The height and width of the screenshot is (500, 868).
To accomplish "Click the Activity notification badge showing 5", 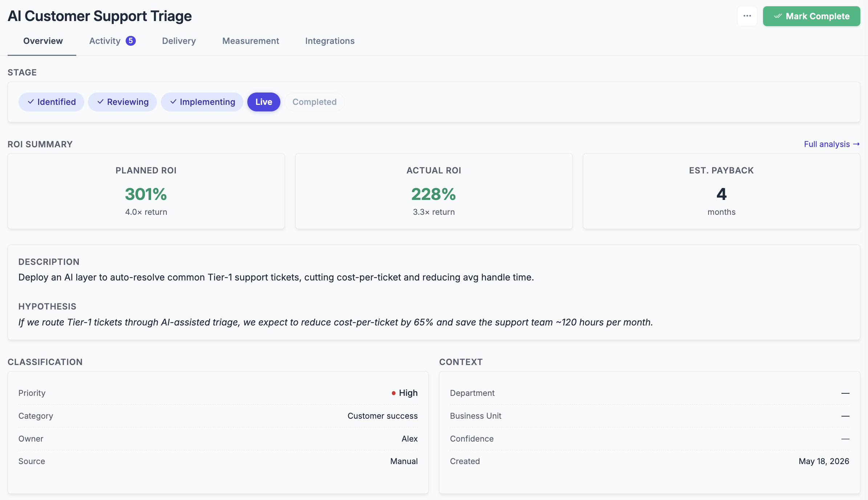I will click(131, 41).
